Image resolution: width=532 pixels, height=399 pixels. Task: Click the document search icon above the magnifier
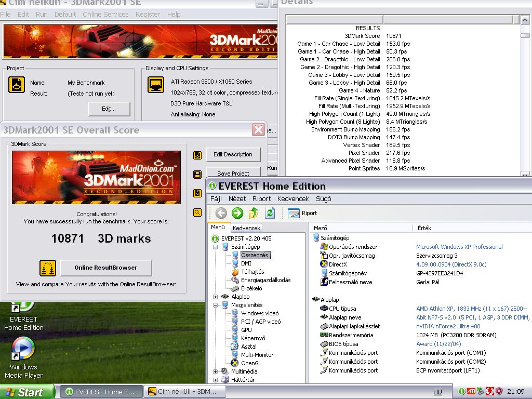[x=197, y=193]
